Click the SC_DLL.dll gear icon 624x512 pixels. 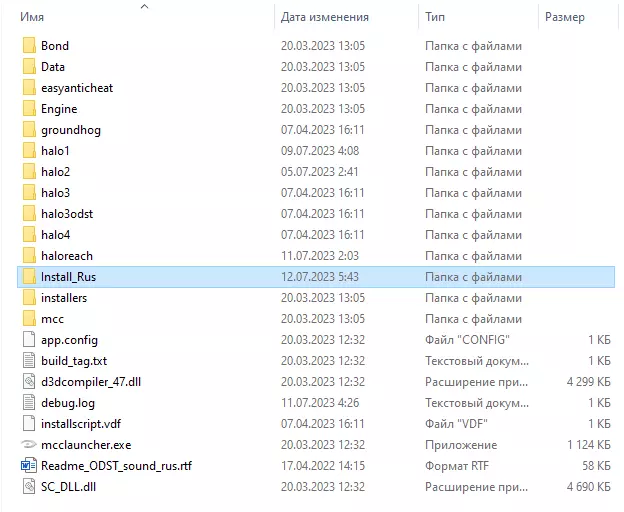[x=29, y=487]
